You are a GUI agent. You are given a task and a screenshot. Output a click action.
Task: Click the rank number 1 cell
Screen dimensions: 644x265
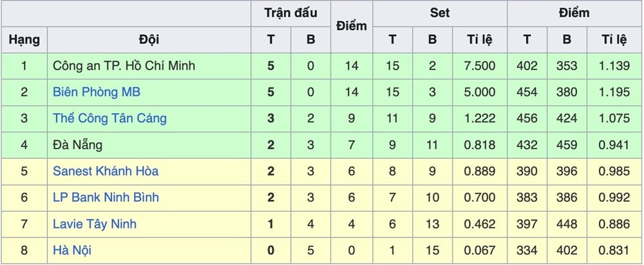point(24,66)
